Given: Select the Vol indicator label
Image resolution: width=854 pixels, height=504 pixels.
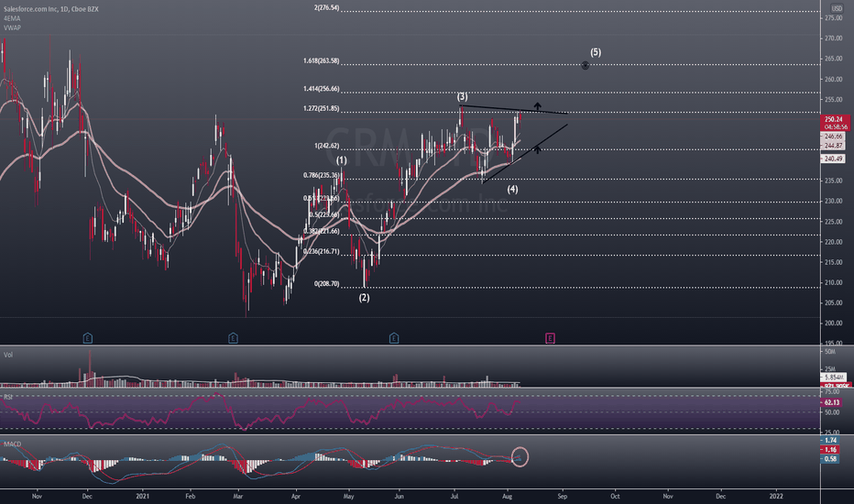Looking at the screenshot, I should [x=8, y=355].
